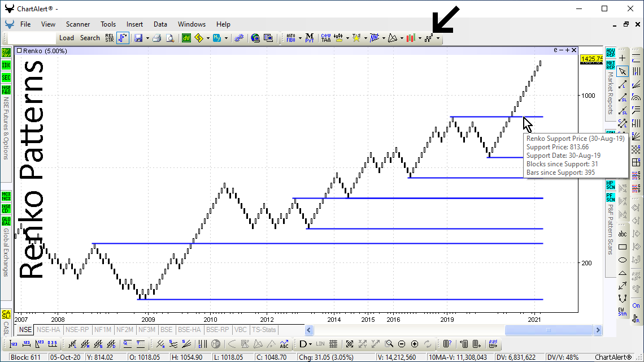Select the ellipse drawing tool

(x=623, y=260)
